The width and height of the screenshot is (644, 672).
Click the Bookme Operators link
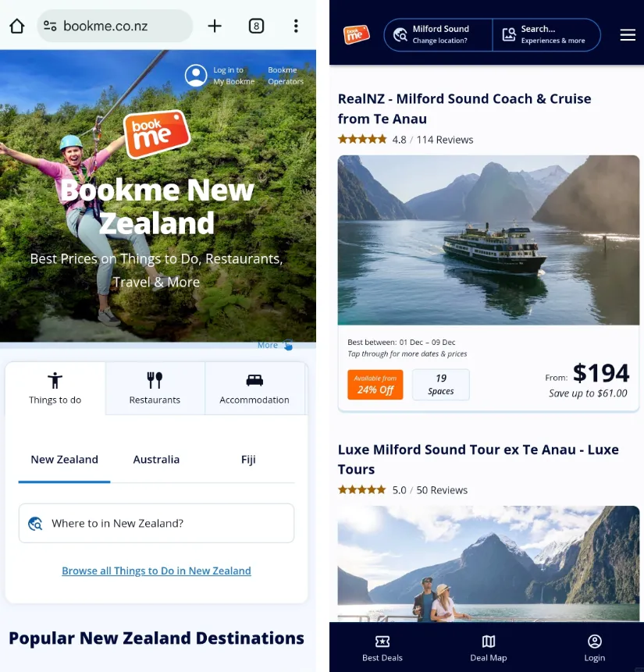pyautogui.click(x=286, y=76)
